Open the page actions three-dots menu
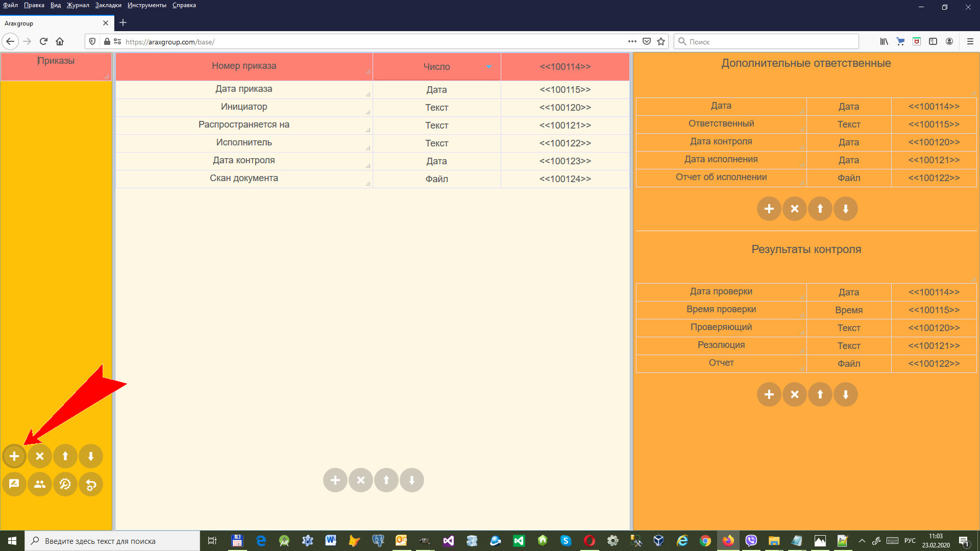The image size is (980, 551). (632, 42)
